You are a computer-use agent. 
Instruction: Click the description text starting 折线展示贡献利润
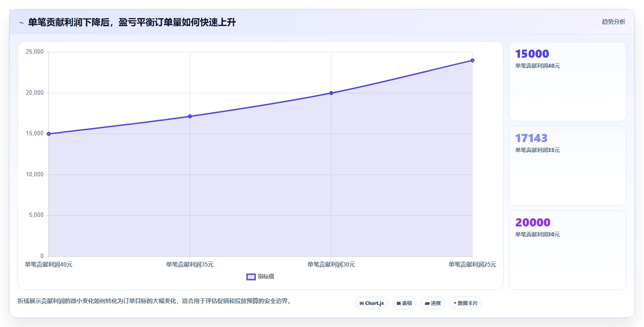[x=154, y=301]
